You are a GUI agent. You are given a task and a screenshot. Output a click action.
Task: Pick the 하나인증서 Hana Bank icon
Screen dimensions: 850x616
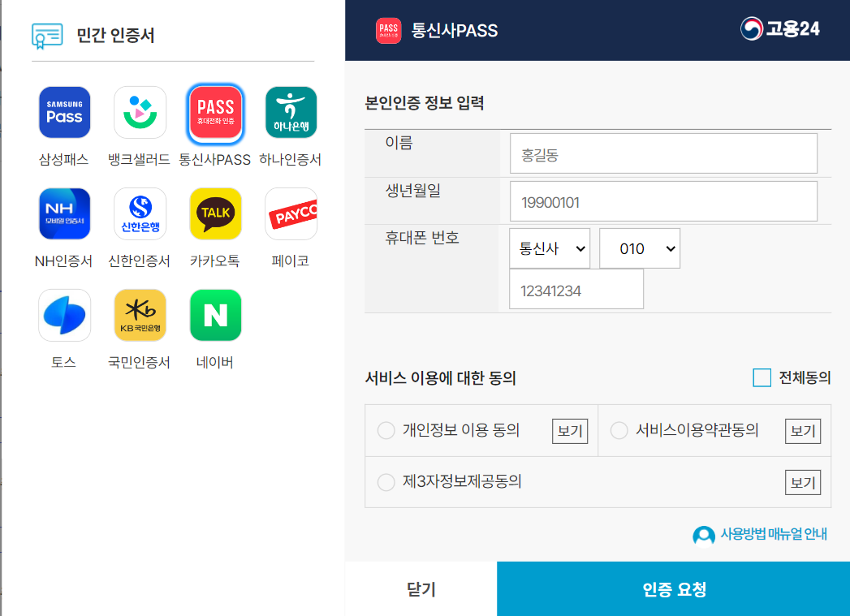[x=291, y=112]
